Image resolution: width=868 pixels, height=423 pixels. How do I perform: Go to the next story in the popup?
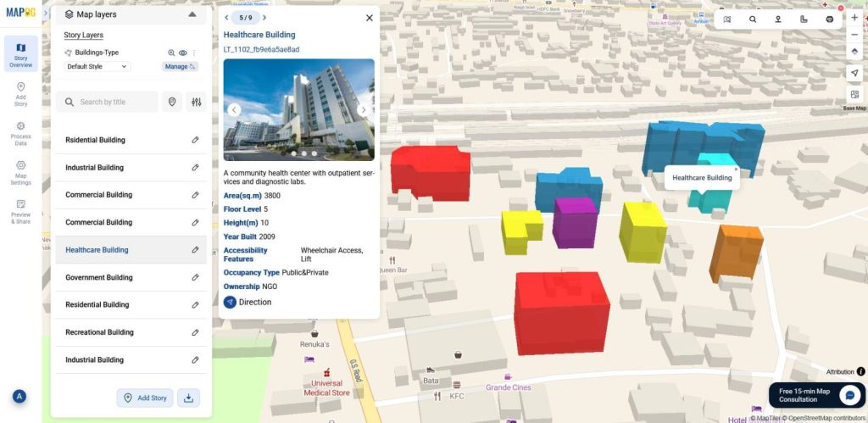coord(264,18)
